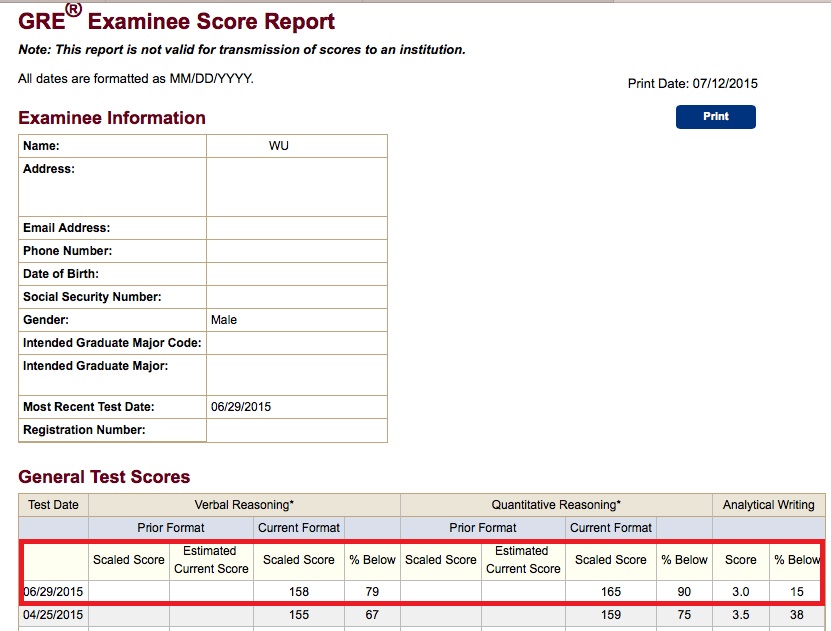Select Most Recent Test Date value 06/29/2015
This screenshot has height=631, width=831.
pos(241,407)
